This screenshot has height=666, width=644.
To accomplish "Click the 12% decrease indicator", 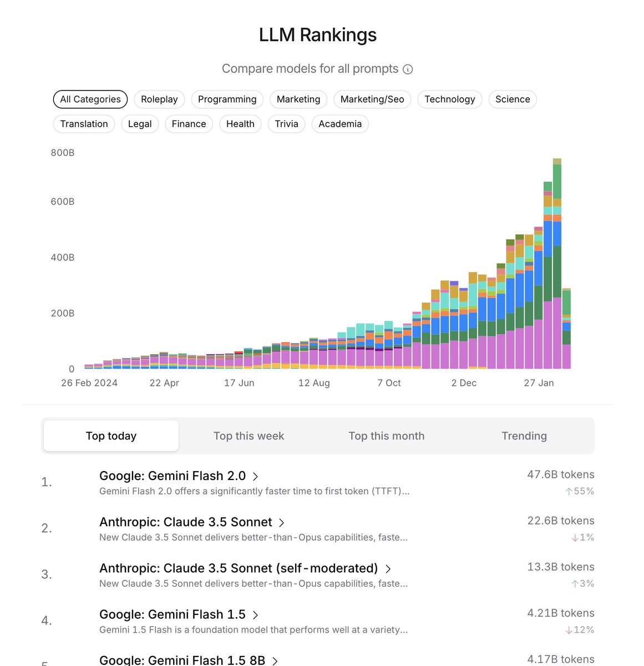I will point(580,630).
